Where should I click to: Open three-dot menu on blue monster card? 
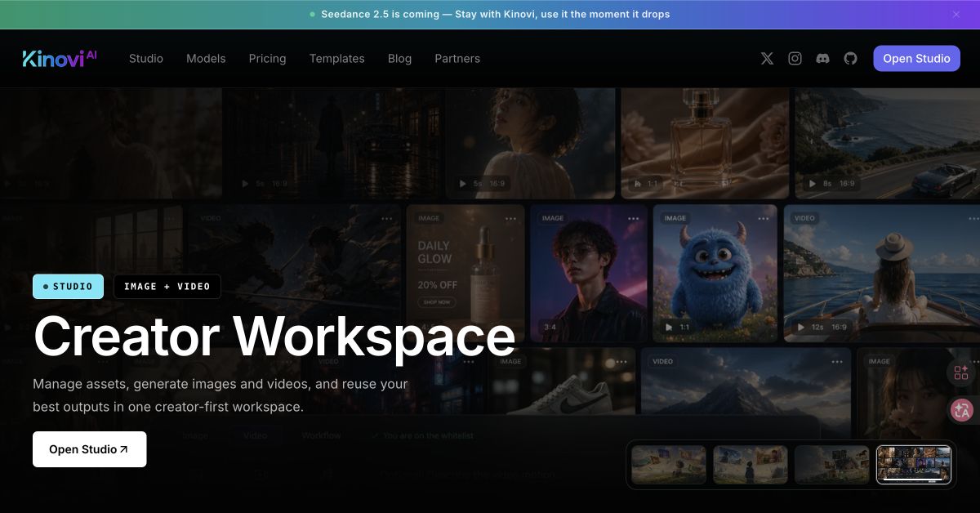coord(764,218)
